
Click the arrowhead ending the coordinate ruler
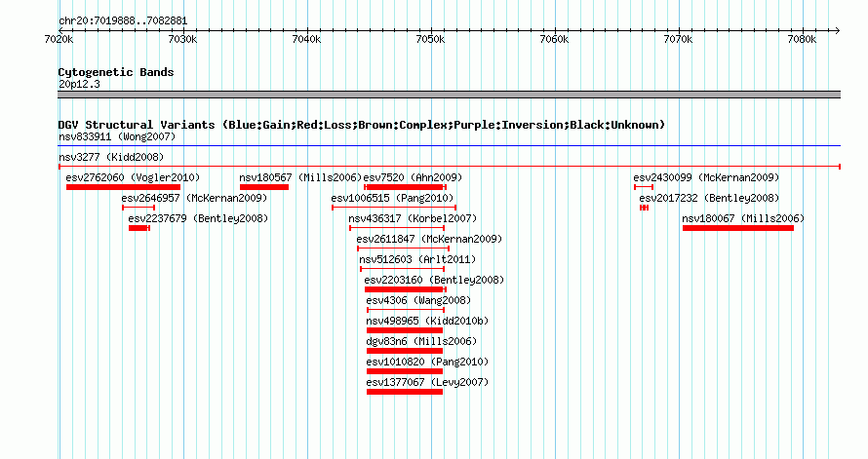point(837,30)
